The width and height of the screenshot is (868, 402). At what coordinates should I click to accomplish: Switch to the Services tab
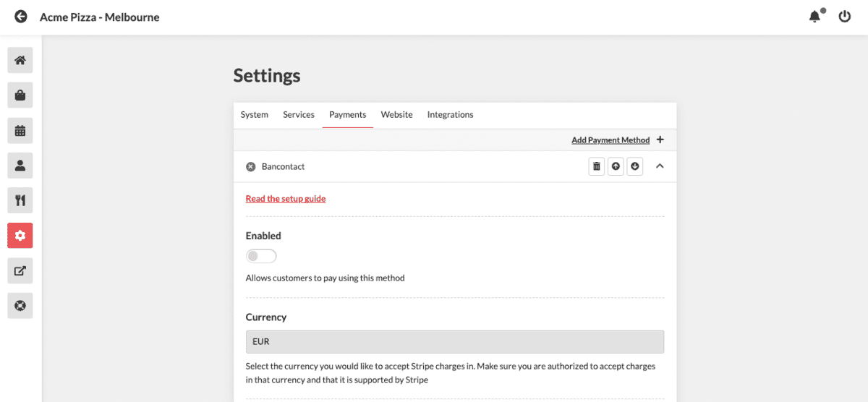[x=299, y=114]
